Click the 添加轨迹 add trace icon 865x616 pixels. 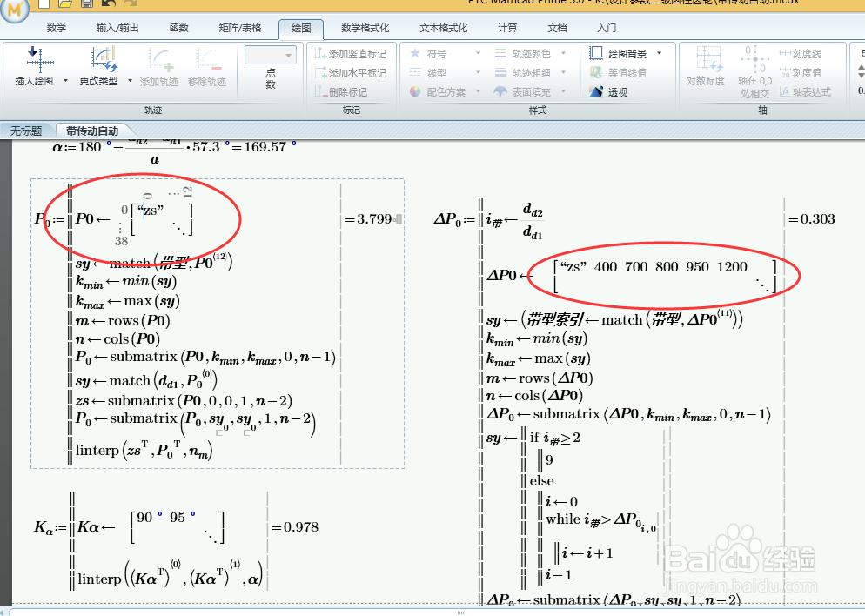pos(160,59)
